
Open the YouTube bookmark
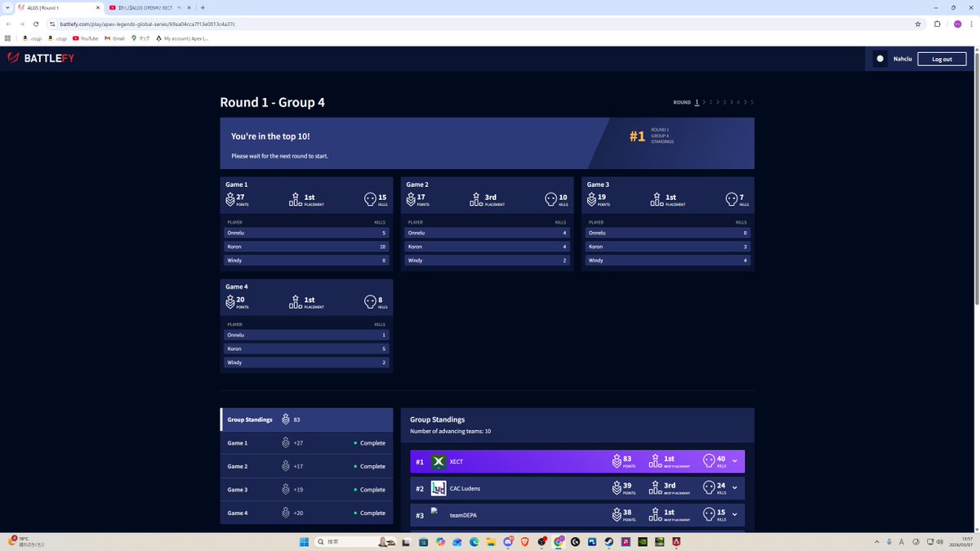[x=85, y=38]
